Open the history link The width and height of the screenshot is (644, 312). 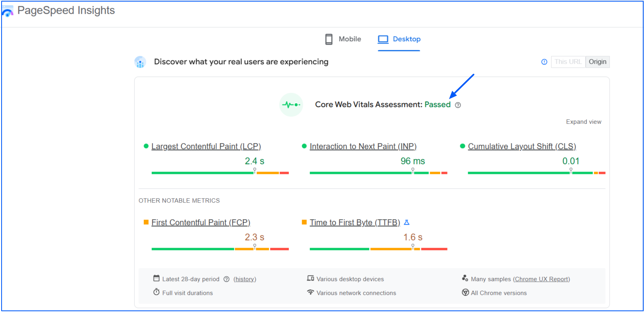click(245, 279)
